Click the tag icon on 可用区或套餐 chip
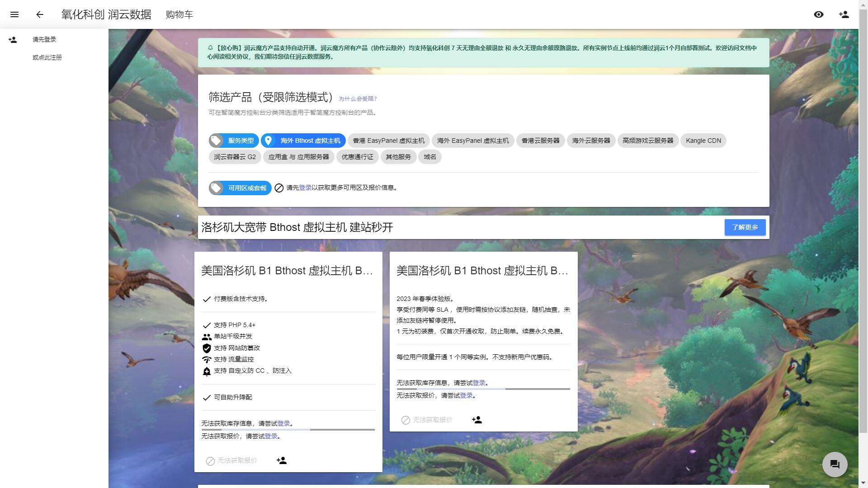 (x=216, y=188)
